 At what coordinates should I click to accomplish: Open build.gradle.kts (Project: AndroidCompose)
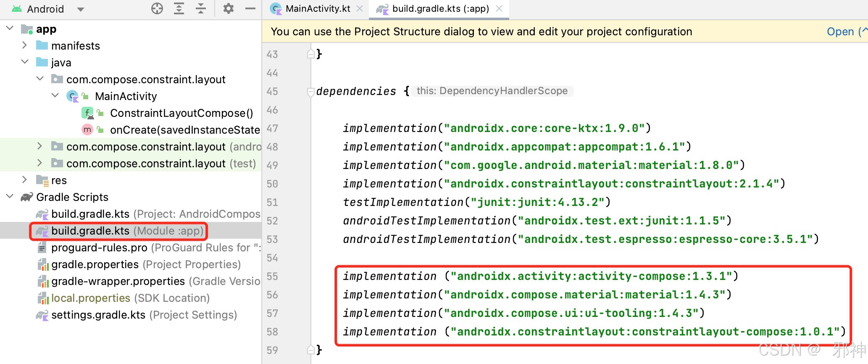pyautogui.click(x=155, y=214)
